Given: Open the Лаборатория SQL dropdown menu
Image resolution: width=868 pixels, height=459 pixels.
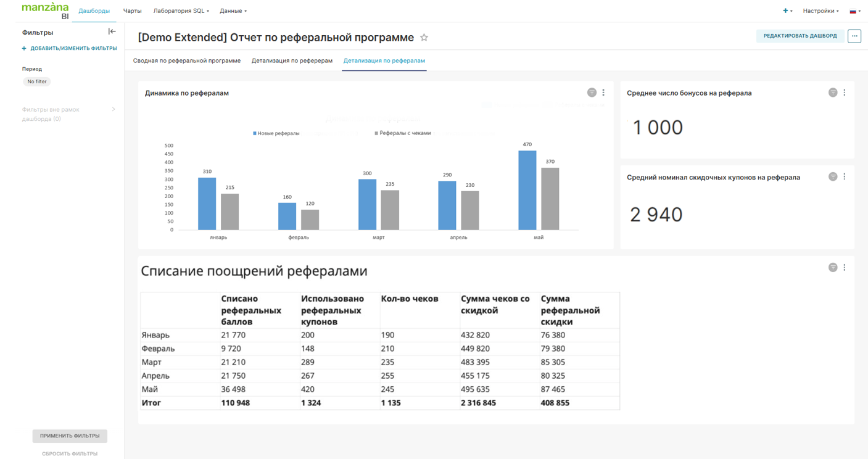Looking at the screenshot, I should click(181, 11).
